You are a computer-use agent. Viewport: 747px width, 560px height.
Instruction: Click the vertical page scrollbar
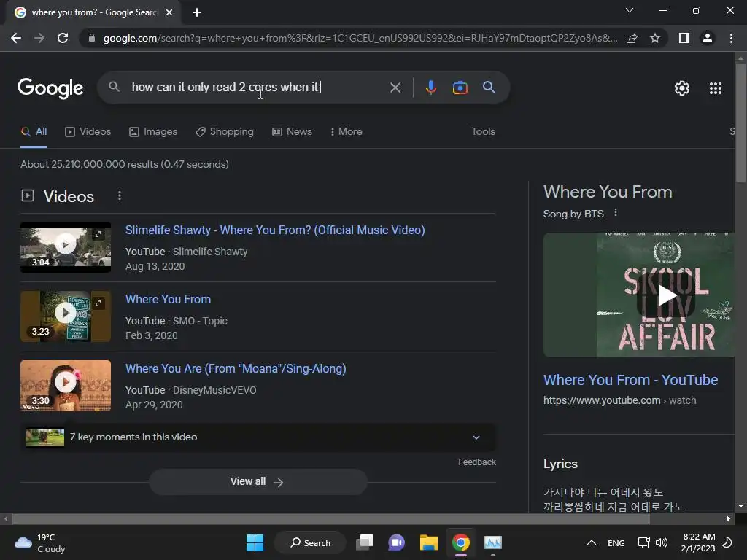[740, 122]
